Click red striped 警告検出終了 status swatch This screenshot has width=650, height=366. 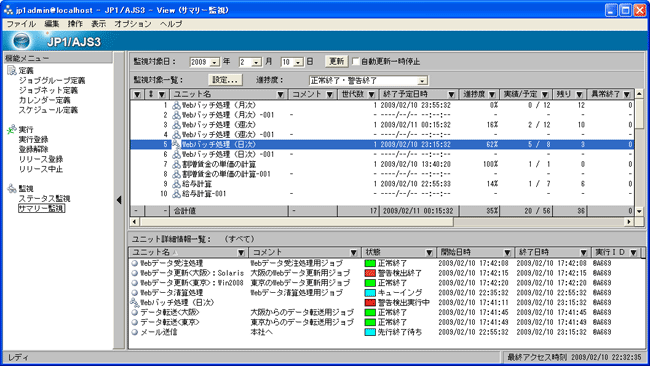(x=370, y=273)
